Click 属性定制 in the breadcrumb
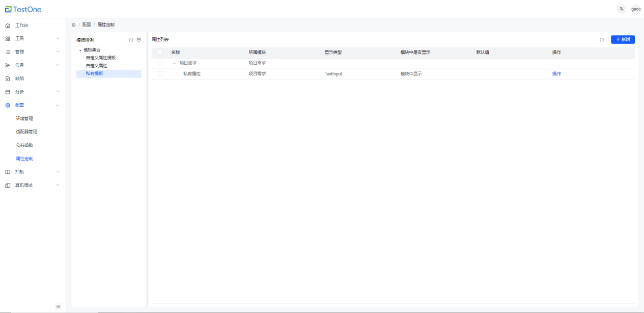The width and height of the screenshot is (644, 313). tap(106, 24)
